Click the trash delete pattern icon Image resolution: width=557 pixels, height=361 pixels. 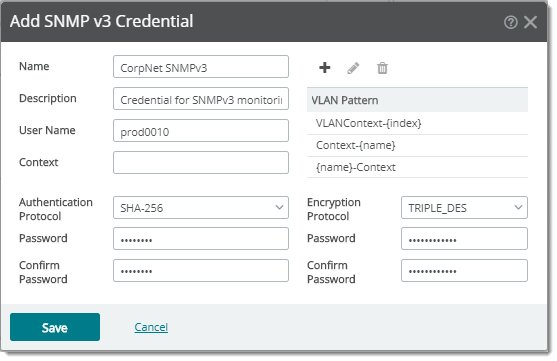point(382,68)
